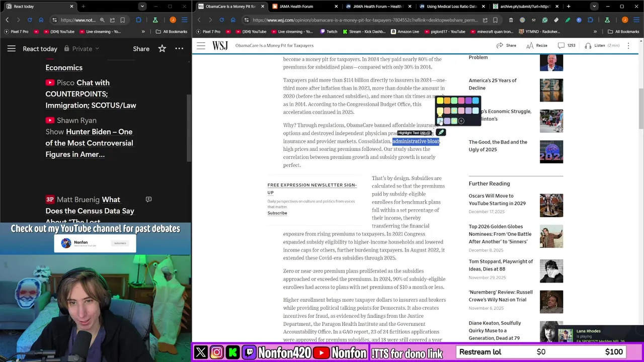This screenshot has height=362, width=644.
Task: Open Amazon Live bookmark
Action: click(405, 32)
